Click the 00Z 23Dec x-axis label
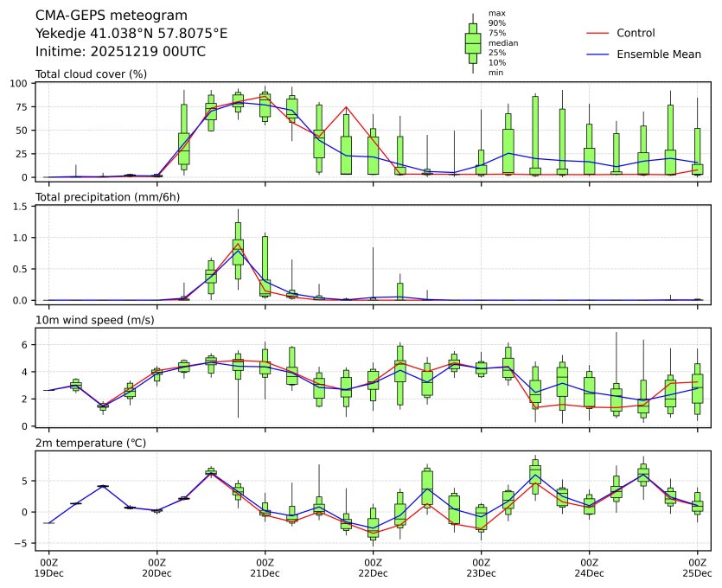722x588 pixels. click(481, 567)
